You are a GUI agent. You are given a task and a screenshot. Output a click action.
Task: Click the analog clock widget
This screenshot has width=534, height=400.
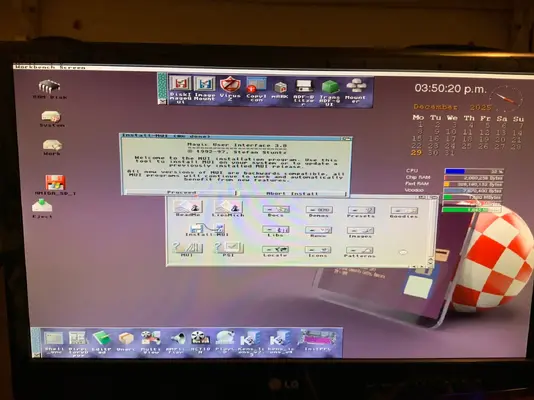(x=505, y=99)
